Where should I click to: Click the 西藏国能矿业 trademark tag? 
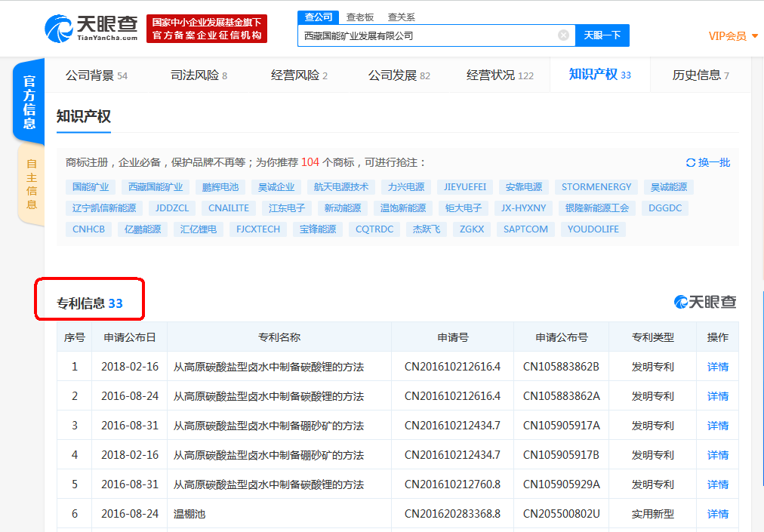pyautogui.click(x=156, y=187)
